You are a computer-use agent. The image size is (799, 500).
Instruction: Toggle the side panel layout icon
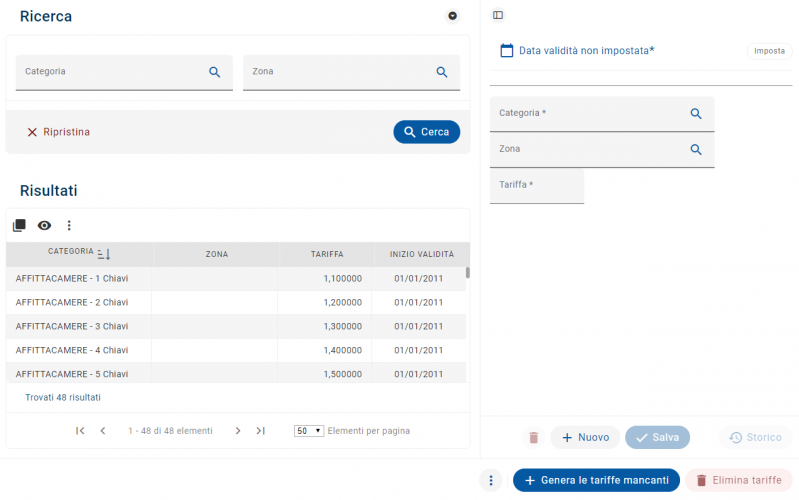pyautogui.click(x=498, y=15)
